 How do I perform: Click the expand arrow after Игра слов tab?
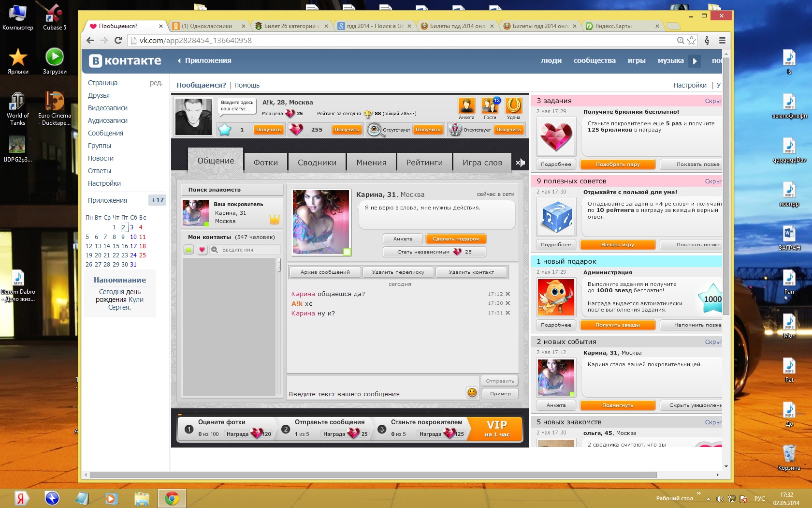(x=520, y=163)
